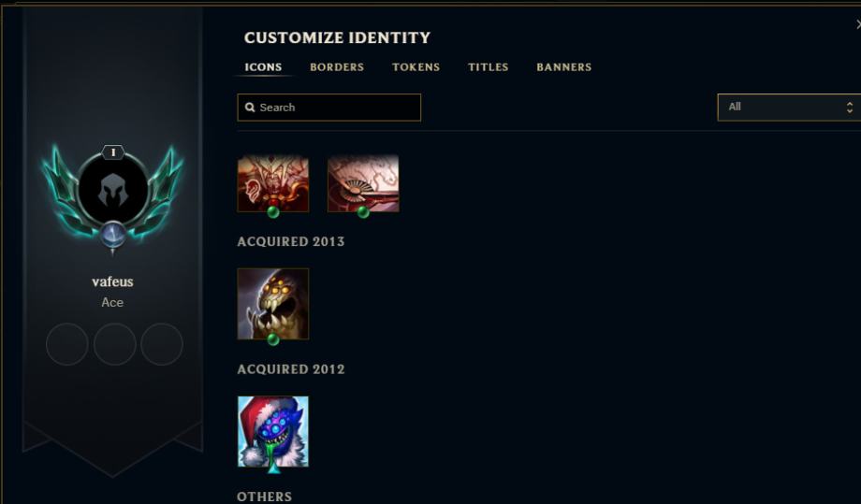Click the filter dropdown up-down arrows
Image resolution: width=861 pixels, height=504 pixels.
(850, 108)
